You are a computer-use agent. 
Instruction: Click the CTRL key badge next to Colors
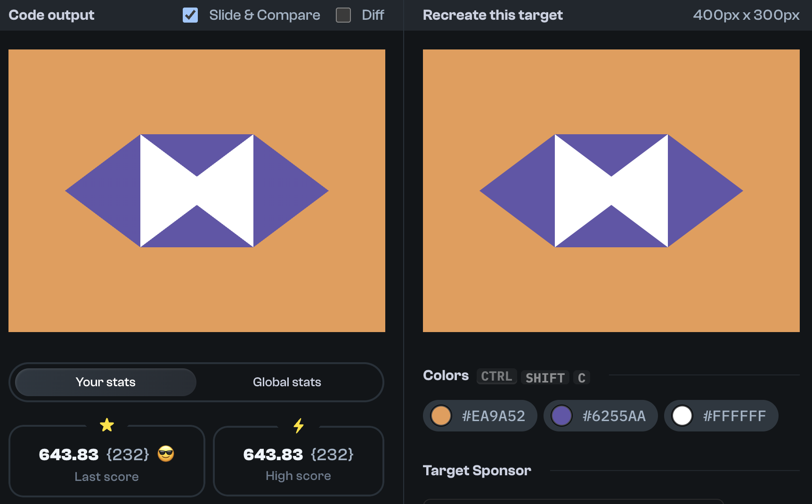click(496, 376)
